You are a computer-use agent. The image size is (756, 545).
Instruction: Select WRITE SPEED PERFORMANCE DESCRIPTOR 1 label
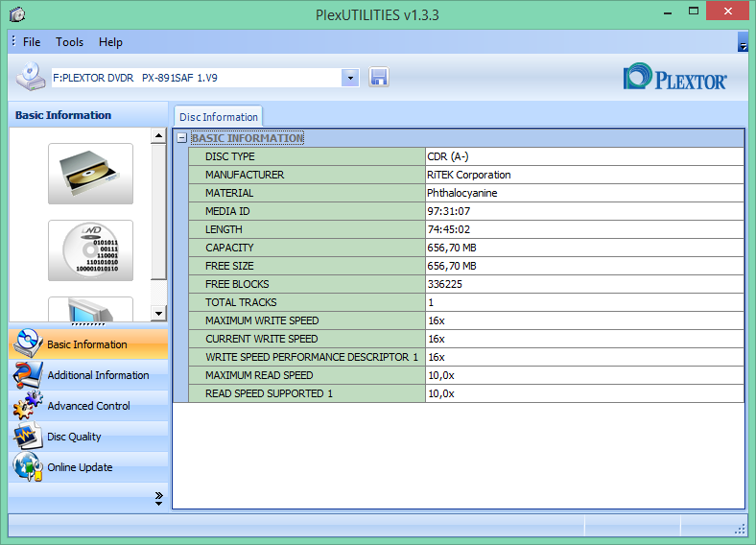312,357
